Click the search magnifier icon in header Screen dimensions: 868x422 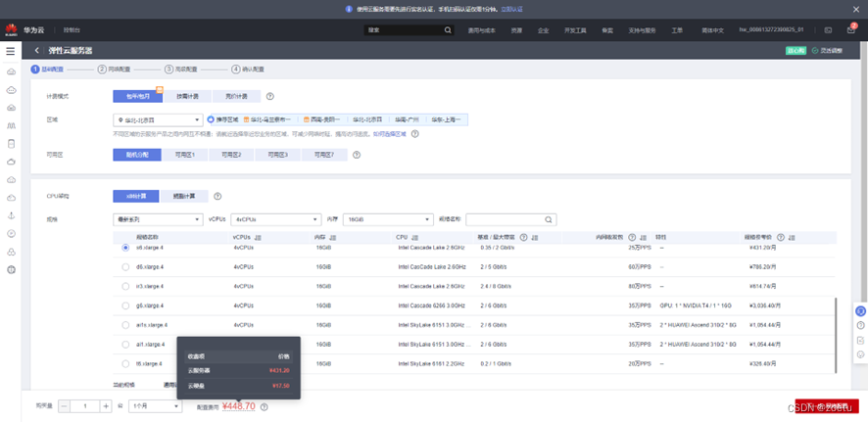(448, 30)
